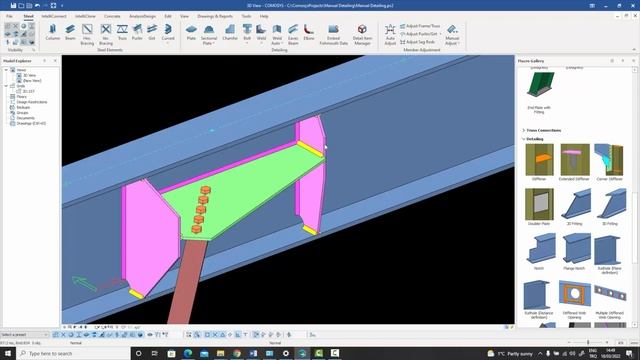This screenshot has width=640, height=360.
Task: Open the Analysis/Design tab
Action: click(142, 16)
